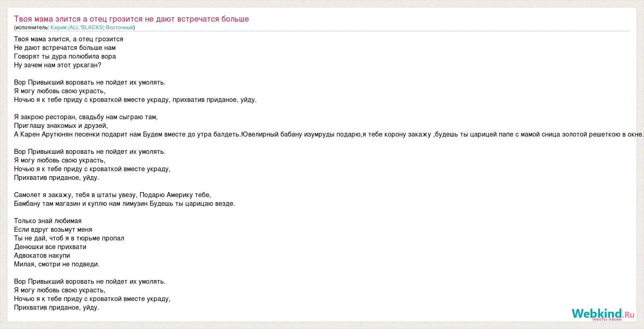Click the line 'Не дают встречатся больше нам'
644x329 pixels.
click(x=65, y=48)
